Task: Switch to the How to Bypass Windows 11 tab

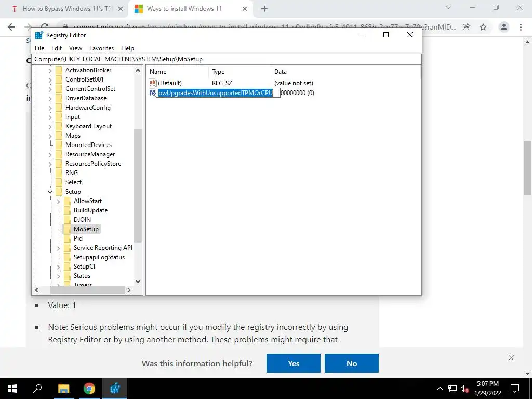Action: 67,9
